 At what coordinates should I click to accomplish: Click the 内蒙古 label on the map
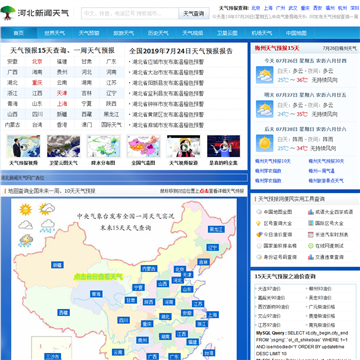[149, 269]
